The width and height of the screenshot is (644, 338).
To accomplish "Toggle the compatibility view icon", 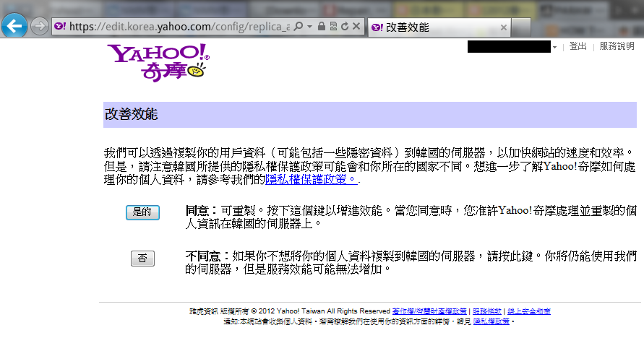I will (x=333, y=27).
